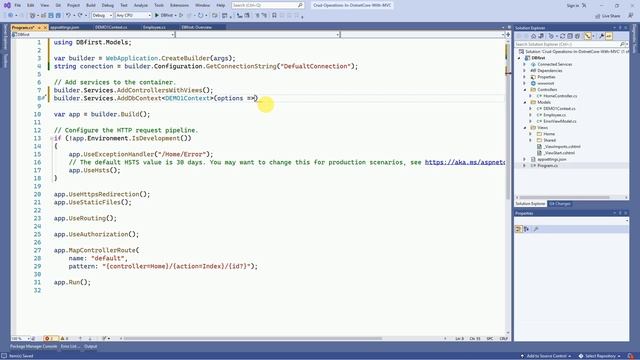This screenshot has width=640, height=360.
Task: Select wwwroot folder in Solution Explorer
Action: (x=545, y=83)
